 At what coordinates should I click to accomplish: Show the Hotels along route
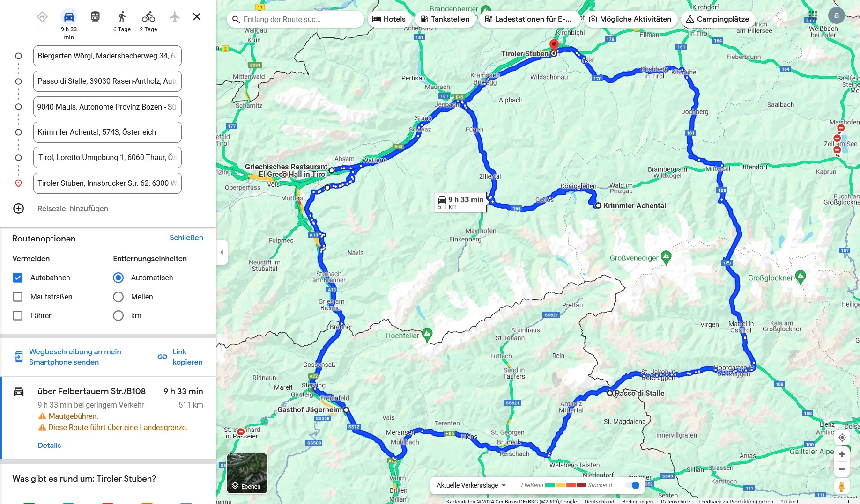point(389,19)
